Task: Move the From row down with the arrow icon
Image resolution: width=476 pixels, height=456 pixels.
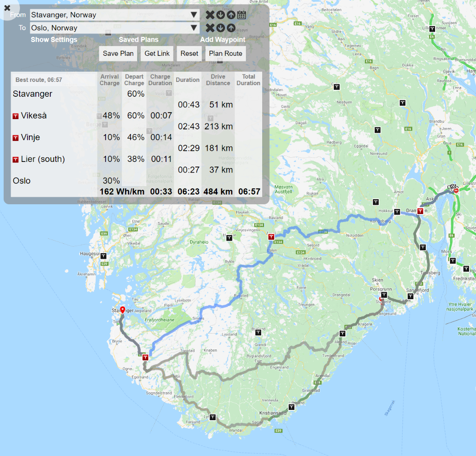Action: click(x=220, y=15)
